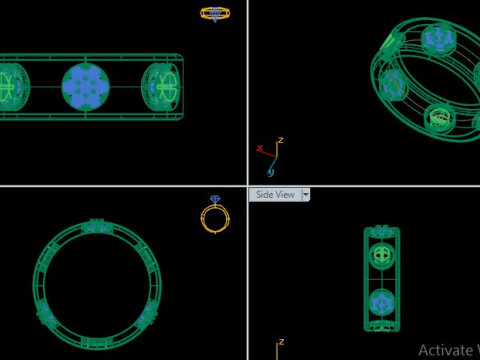Image resolution: width=480 pixels, height=360 pixels.
Task: Open the Side View label dropdown arrow
Action: [306, 195]
